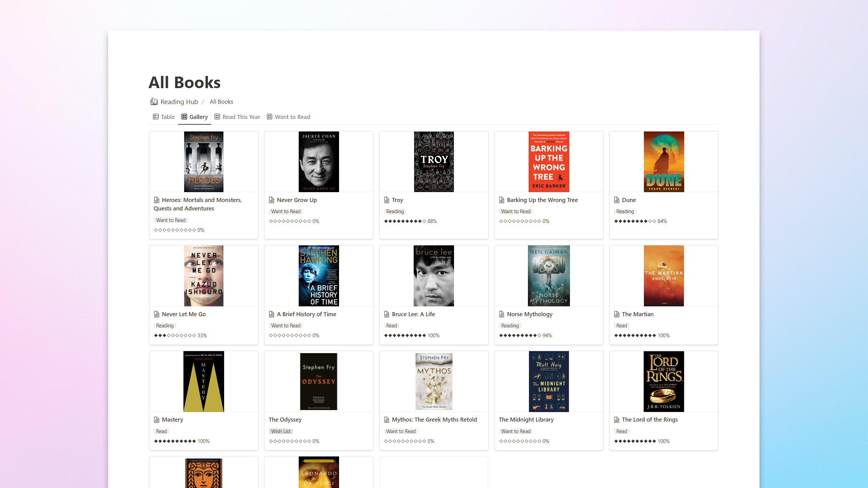Click the Dune book cover

pos(664,162)
